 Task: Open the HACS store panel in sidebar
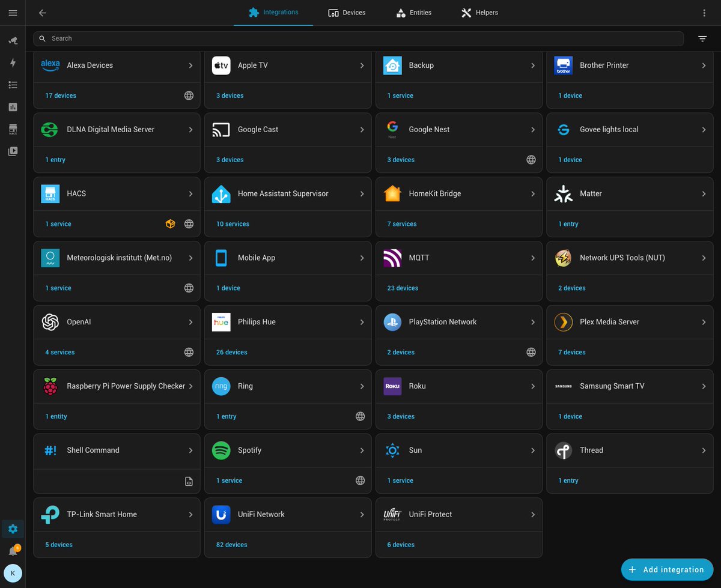[x=13, y=129]
